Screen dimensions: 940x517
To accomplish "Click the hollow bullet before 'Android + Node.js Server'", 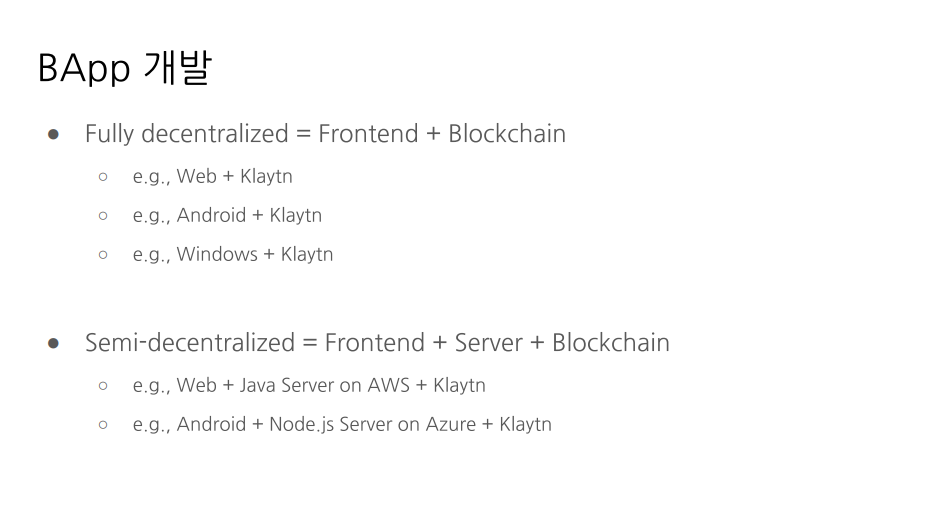I will [x=103, y=424].
